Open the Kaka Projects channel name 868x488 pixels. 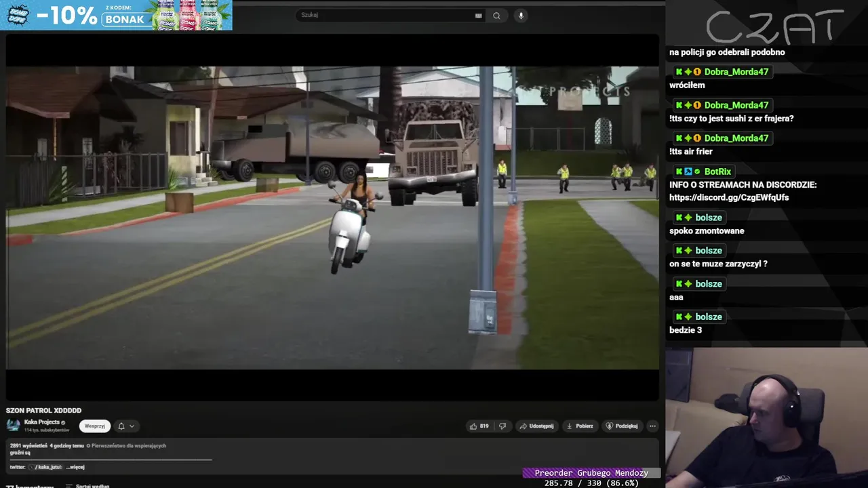click(x=42, y=422)
